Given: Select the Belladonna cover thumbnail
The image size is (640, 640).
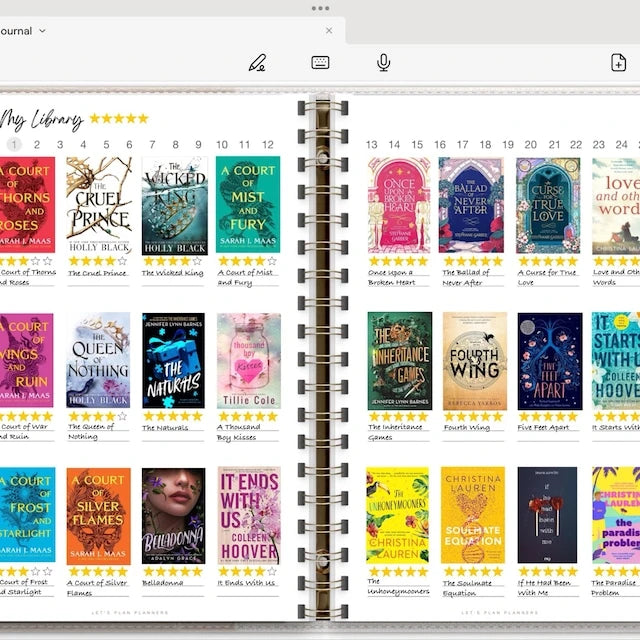Looking at the screenshot, I should click(x=173, y=516).
